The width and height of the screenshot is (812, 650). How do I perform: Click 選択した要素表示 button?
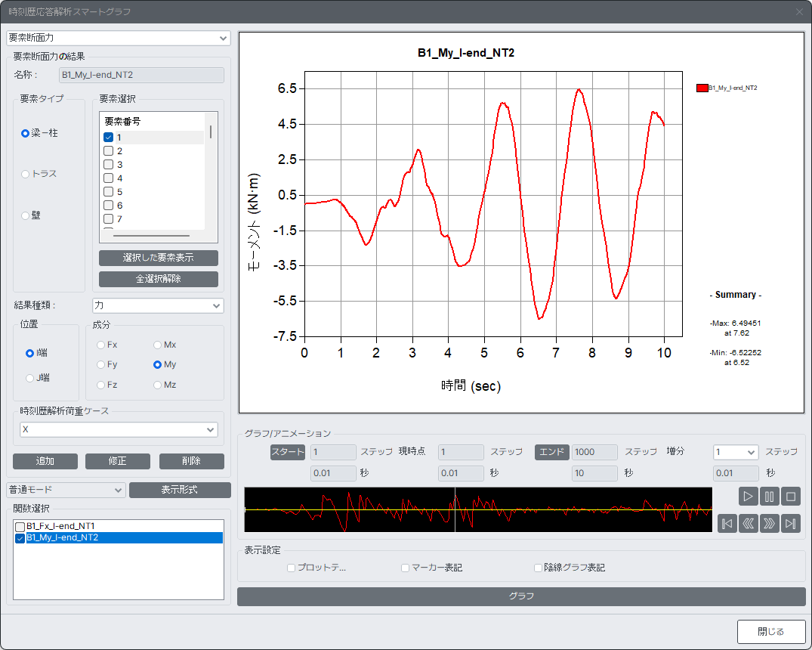click(159, 258)
